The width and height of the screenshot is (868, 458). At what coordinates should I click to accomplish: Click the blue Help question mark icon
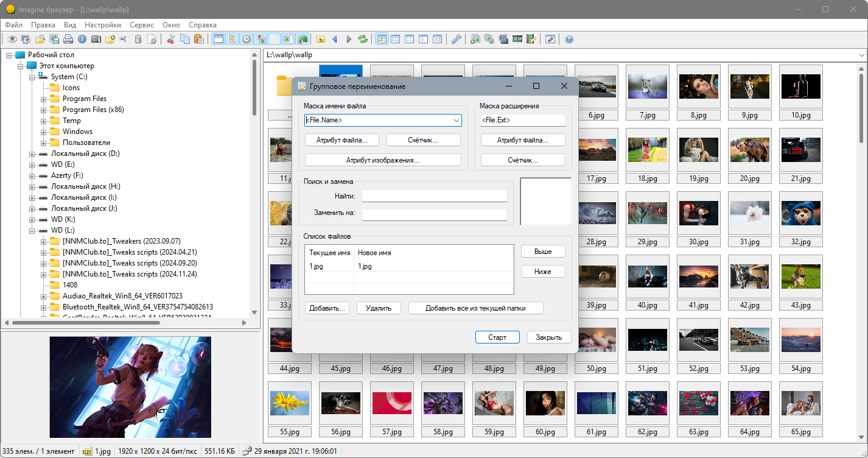(569, 39)
